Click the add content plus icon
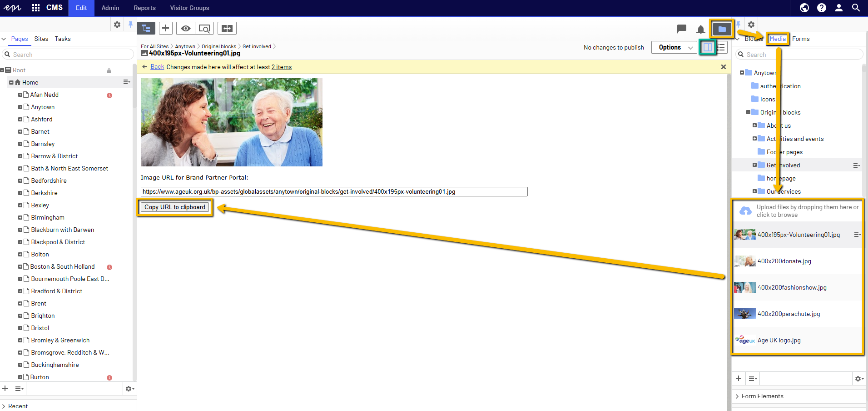 tap(165, 28)
